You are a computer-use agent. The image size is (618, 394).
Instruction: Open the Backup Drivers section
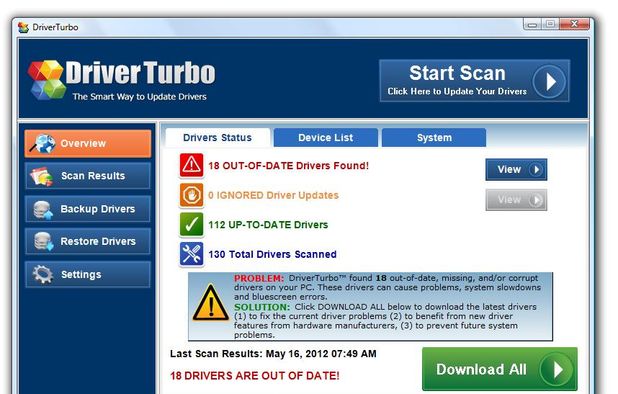pos(87,209)
